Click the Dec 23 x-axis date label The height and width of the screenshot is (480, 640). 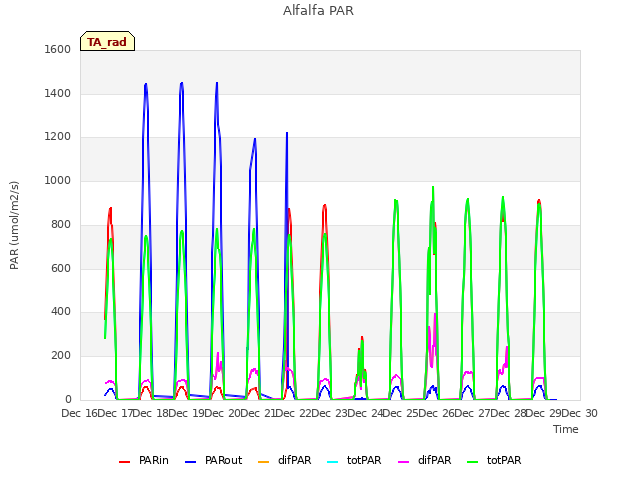pyautogui.click(x=331, y=413)
